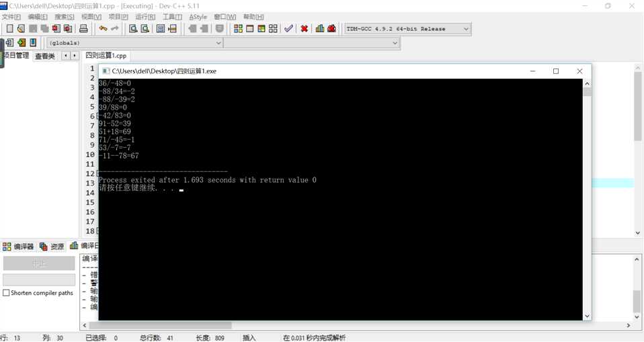Click the console window title bar icon

click(106, 71)
